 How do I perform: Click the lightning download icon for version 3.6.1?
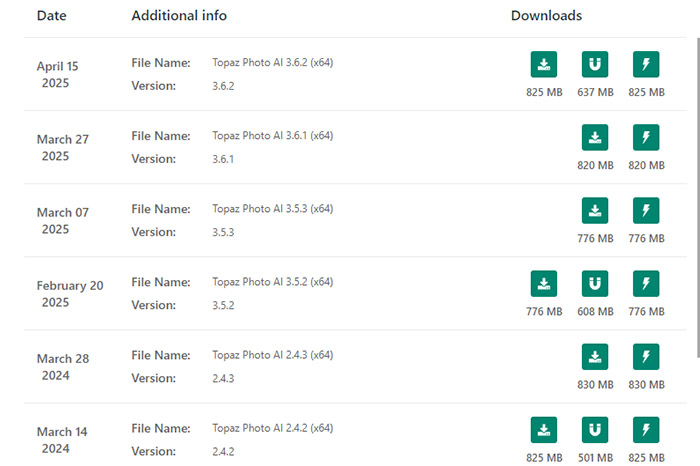646,137
